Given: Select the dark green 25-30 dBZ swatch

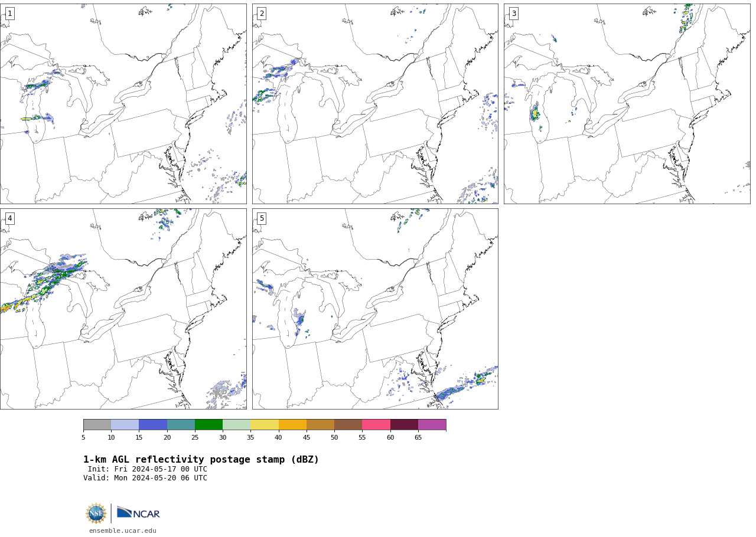Looking at the screenshot, I should (208, 425).
